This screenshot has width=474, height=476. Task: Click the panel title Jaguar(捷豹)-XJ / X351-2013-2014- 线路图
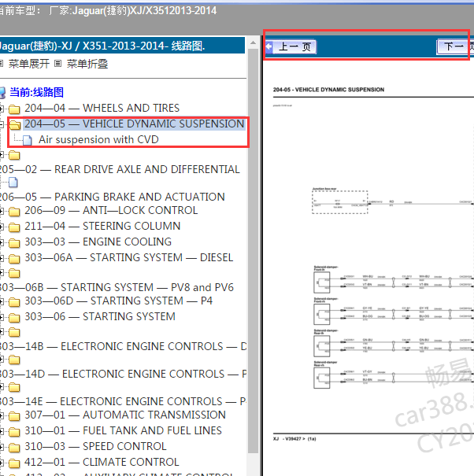click(x=102, y=46)
